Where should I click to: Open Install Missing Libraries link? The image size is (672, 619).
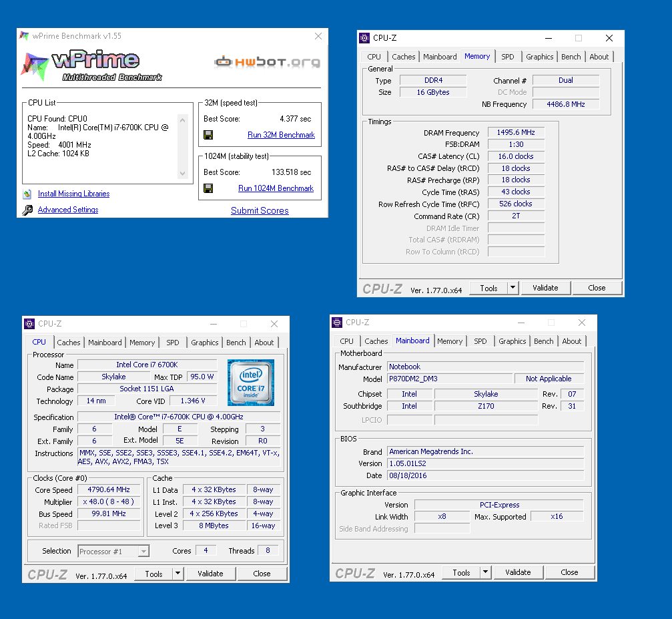click(73, 194)
